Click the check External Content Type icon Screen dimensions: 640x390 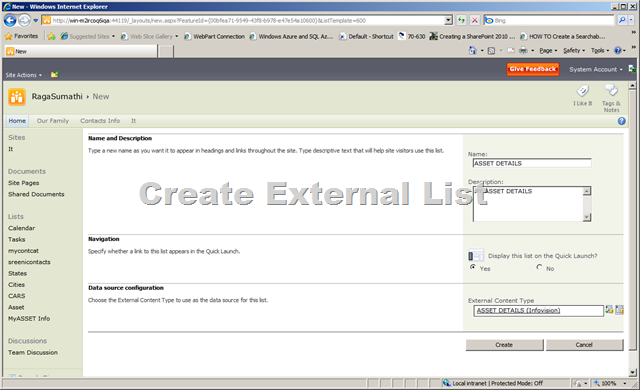tap(609, 310)
